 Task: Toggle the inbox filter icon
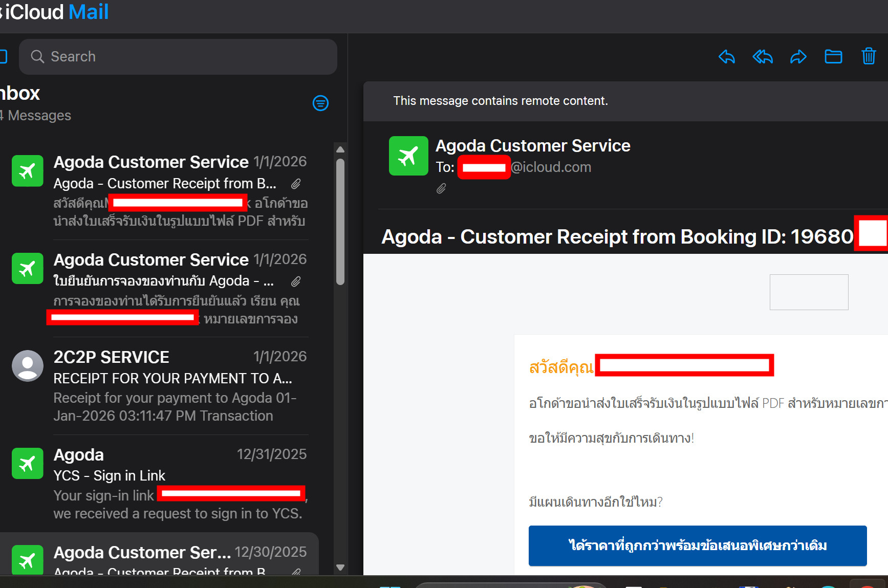pos(320,103)
